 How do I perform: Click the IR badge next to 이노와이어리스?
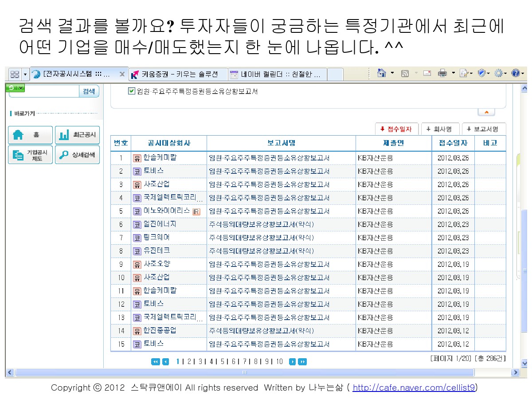[x=196, y=211]
